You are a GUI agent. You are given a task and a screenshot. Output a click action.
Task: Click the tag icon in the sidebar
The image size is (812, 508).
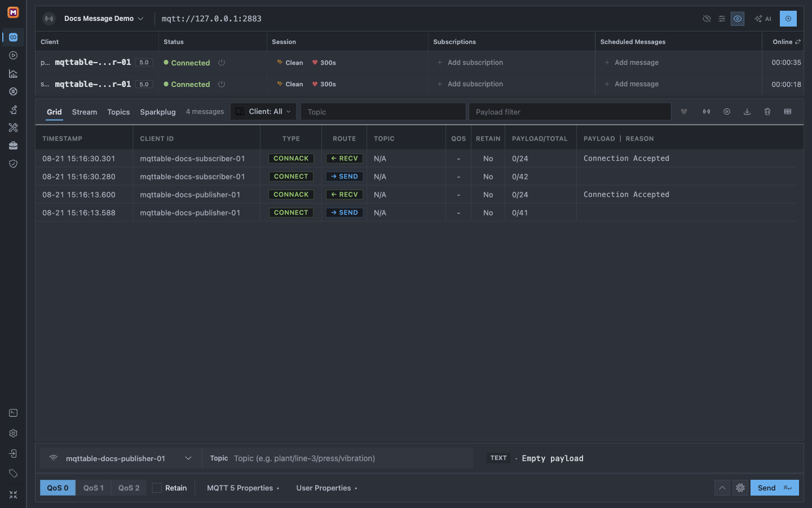tap(13, 474)
